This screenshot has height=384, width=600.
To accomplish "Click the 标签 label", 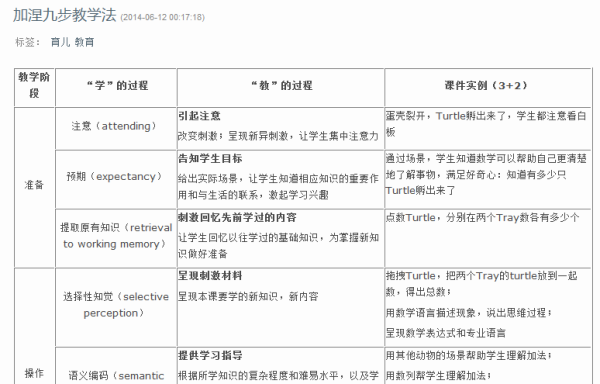I will coord(28,42).
